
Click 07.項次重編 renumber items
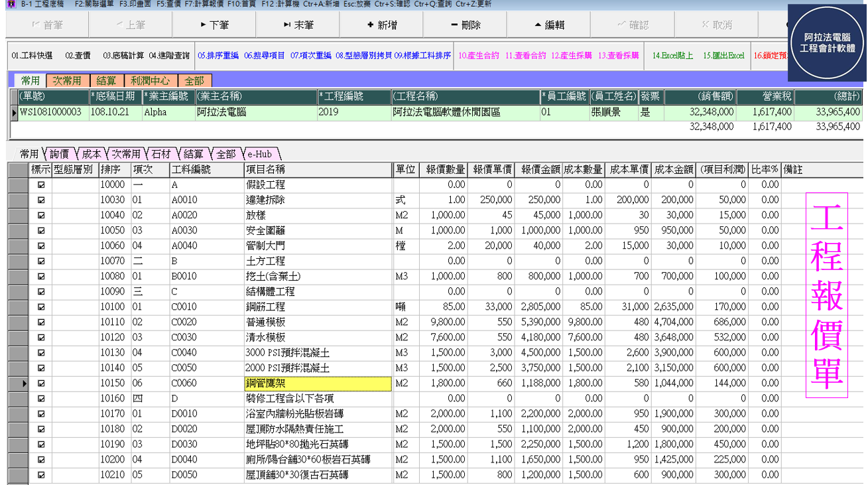coord(310,56)
